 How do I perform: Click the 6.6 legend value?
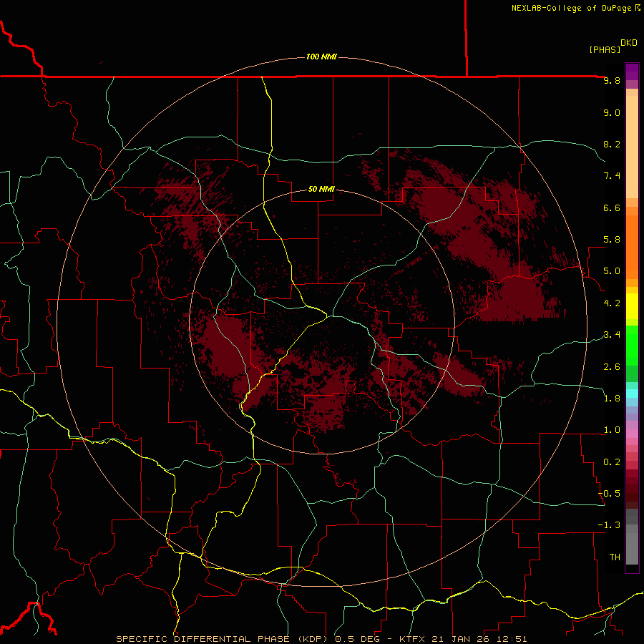[612, 208]
